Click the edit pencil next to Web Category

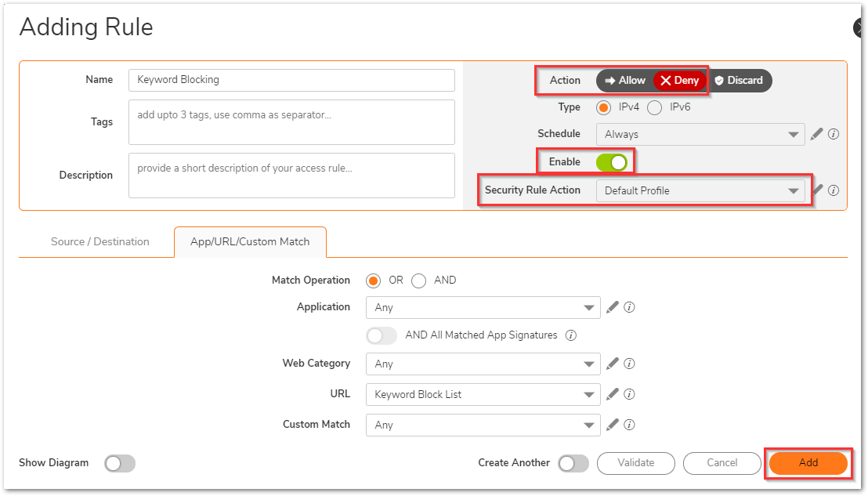[613, 364]
